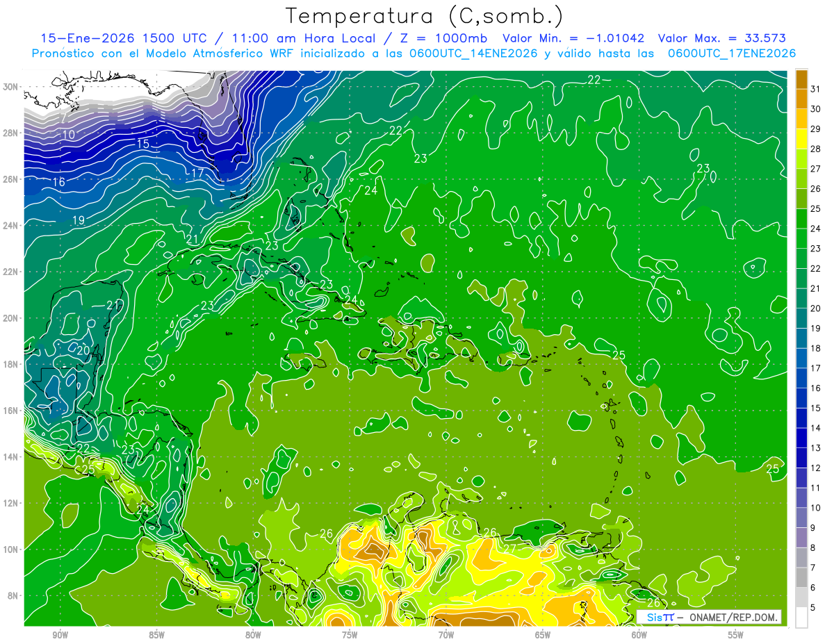The height and width of the screenshot is (644, 834).
Task: Click the ONAMET/REP.DOM. credit label
Action: [x=732, y=617]
